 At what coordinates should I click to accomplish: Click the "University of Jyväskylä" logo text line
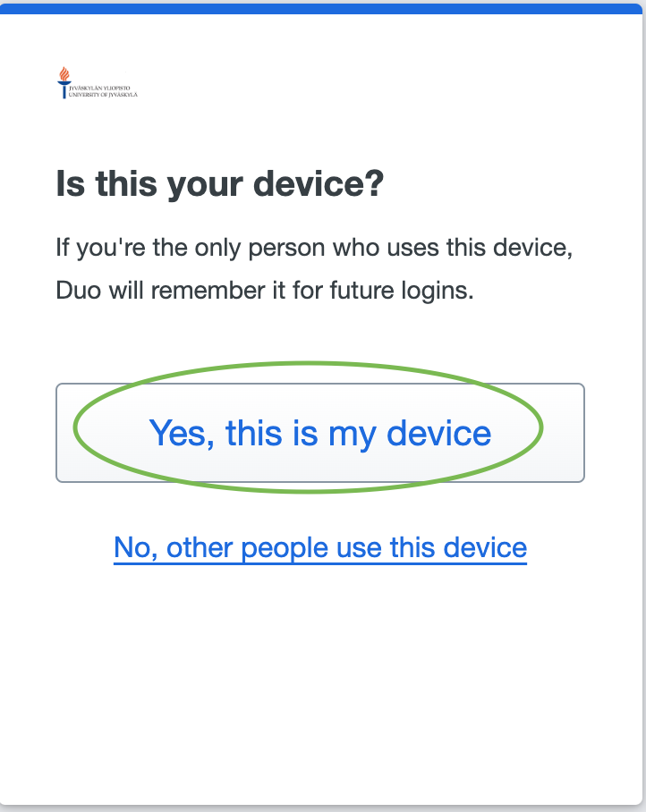point(104,94)
